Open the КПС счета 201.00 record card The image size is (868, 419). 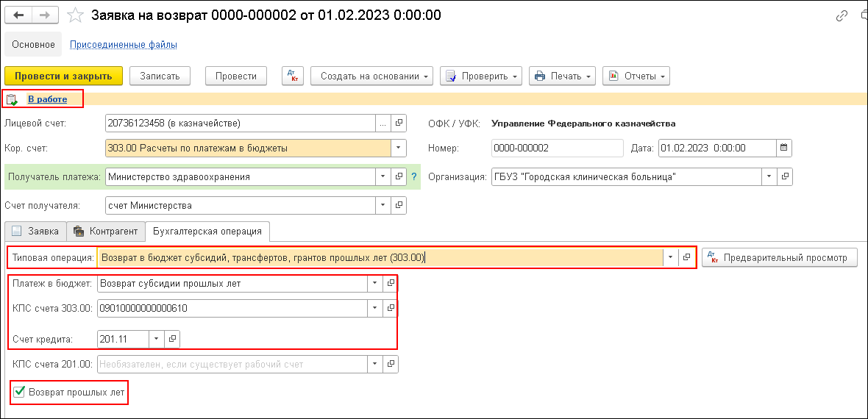coord(391,364)
